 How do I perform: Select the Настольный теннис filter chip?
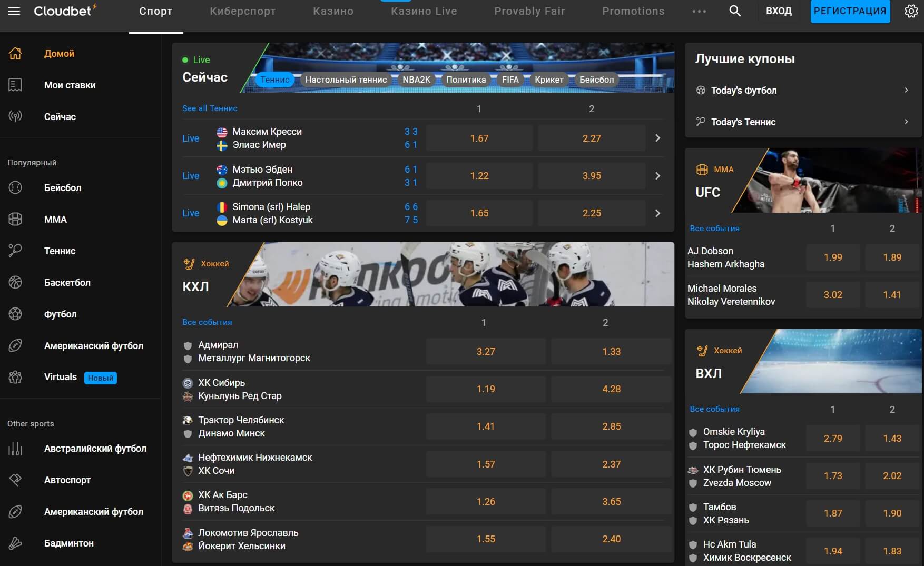pyautogui.click(x=346, y=80)
